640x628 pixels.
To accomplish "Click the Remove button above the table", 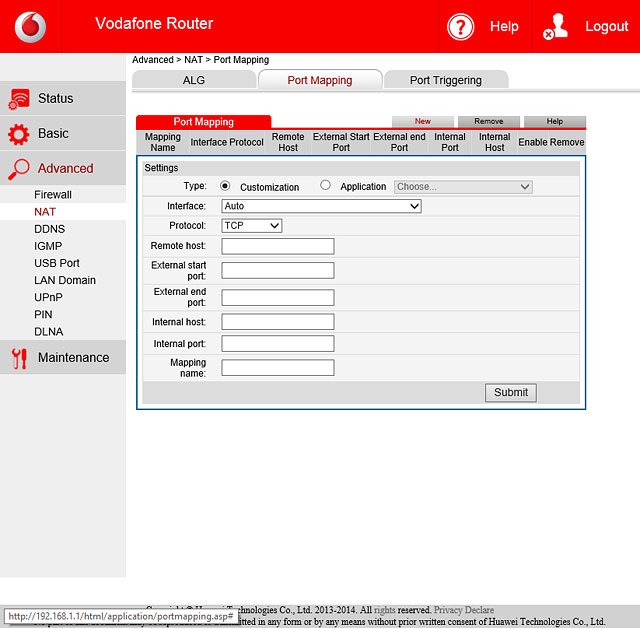I will click(489, 121).
